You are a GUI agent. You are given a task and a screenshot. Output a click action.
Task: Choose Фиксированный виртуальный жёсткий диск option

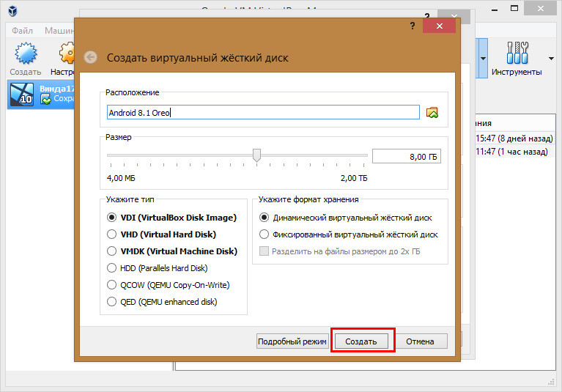click(x=348, y=234)
